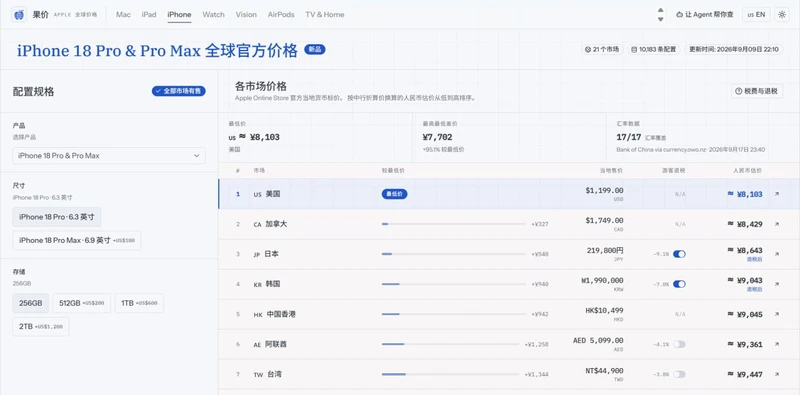Image resolution: width=800 pixels, height=395 pixels.
Task: Click the $1,749.00 CAD price
Action: 604,220
